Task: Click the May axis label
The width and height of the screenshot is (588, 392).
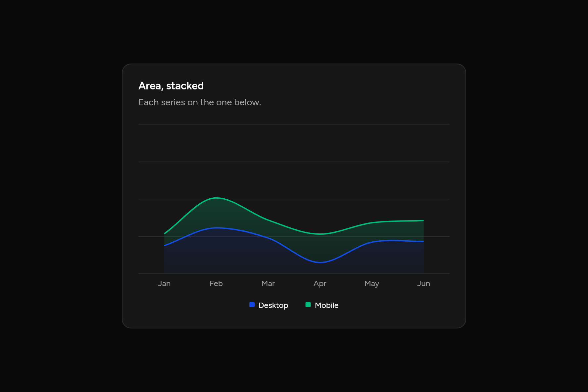Action: (x=372, y=284)
